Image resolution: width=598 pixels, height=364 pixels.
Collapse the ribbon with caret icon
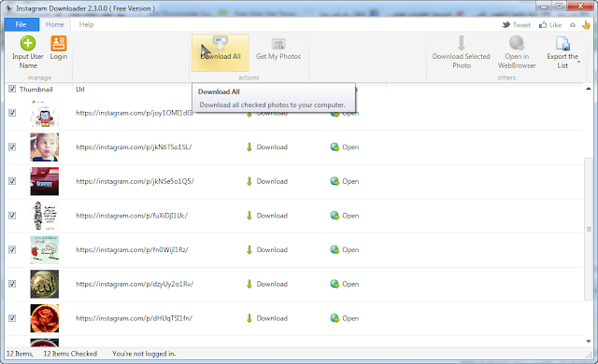(573, 25)
